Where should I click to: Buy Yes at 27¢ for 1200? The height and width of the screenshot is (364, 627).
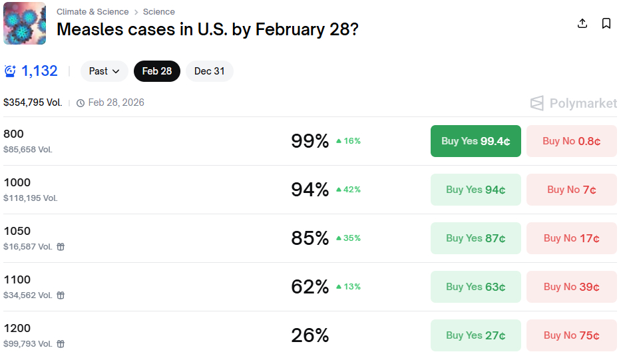(x=475, y=335)
